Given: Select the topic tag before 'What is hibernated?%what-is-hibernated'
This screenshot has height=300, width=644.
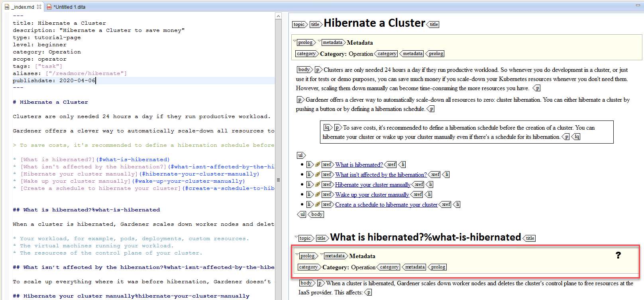Looking at the screenshot, I should (306, 238).
